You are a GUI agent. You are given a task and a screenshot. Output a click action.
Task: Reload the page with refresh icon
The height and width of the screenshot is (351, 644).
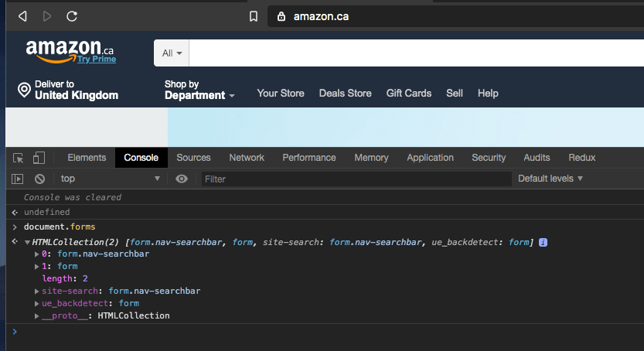[72, 16]
